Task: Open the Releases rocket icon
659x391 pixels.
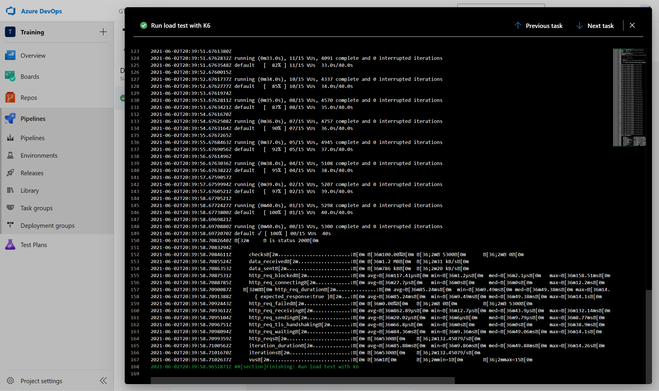Action: (11, 173)
